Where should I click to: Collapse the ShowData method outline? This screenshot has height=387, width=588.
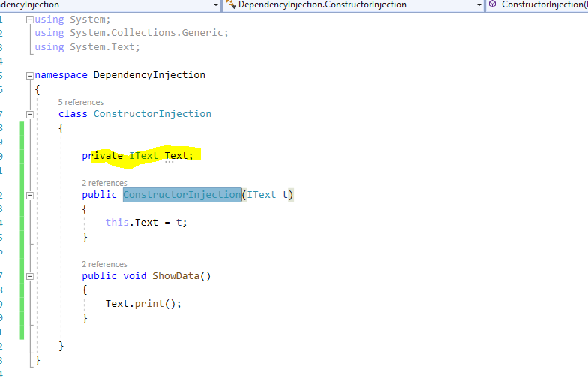click(x=30, y=276)
